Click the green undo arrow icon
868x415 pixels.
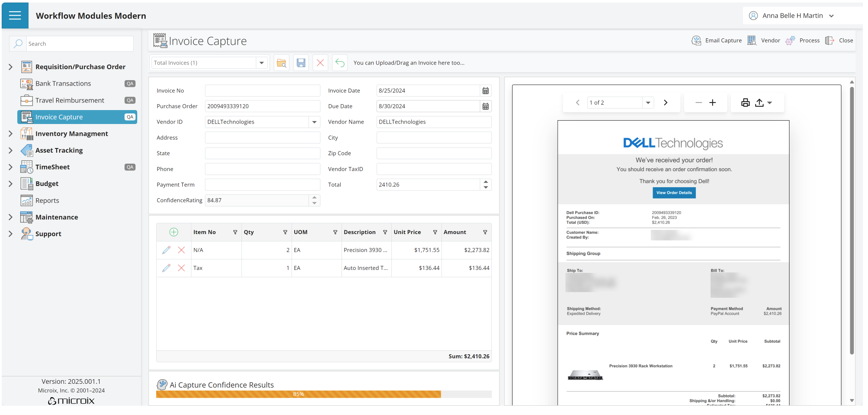pos(340,63)
